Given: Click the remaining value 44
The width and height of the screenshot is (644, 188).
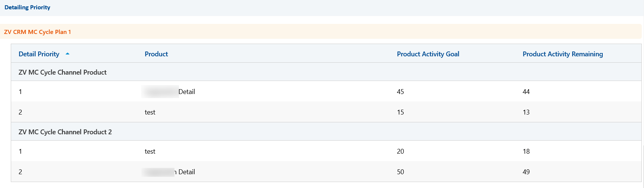Looking at the screenshot, I should point(526,92).
